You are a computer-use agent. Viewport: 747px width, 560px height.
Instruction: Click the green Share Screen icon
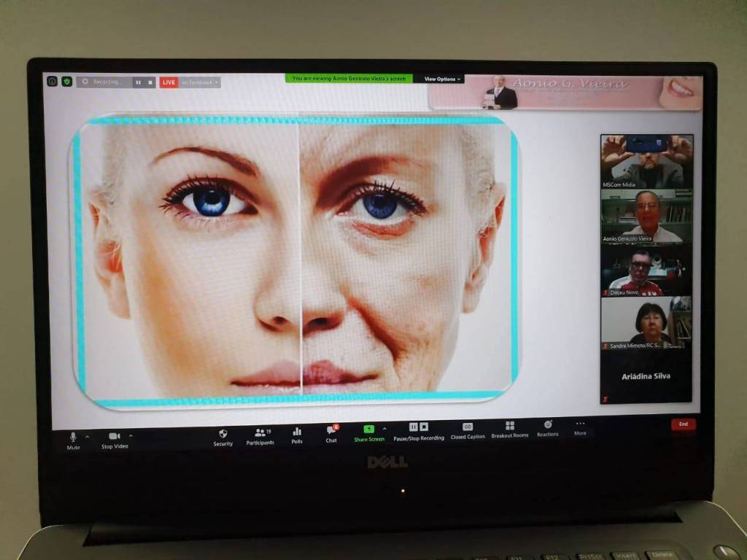(368, 429)
